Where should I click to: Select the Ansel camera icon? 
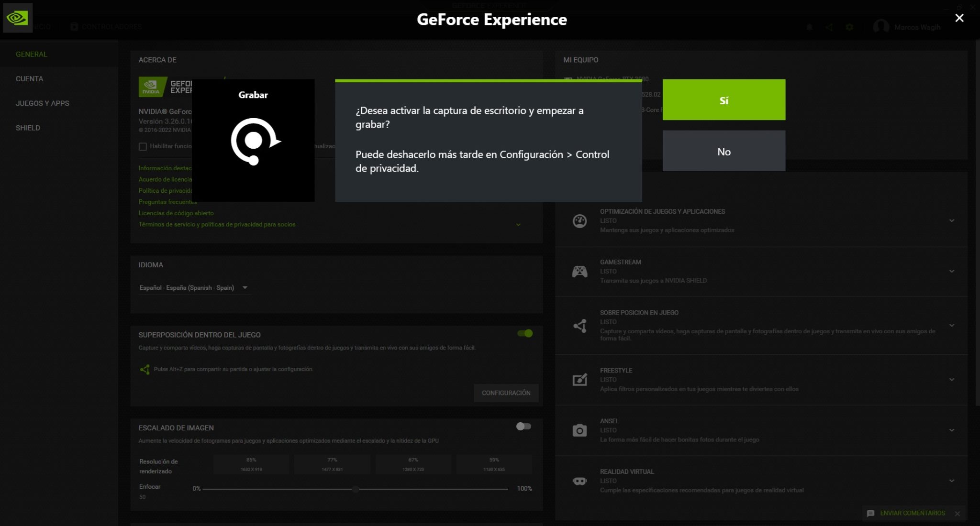pos(579,430)
